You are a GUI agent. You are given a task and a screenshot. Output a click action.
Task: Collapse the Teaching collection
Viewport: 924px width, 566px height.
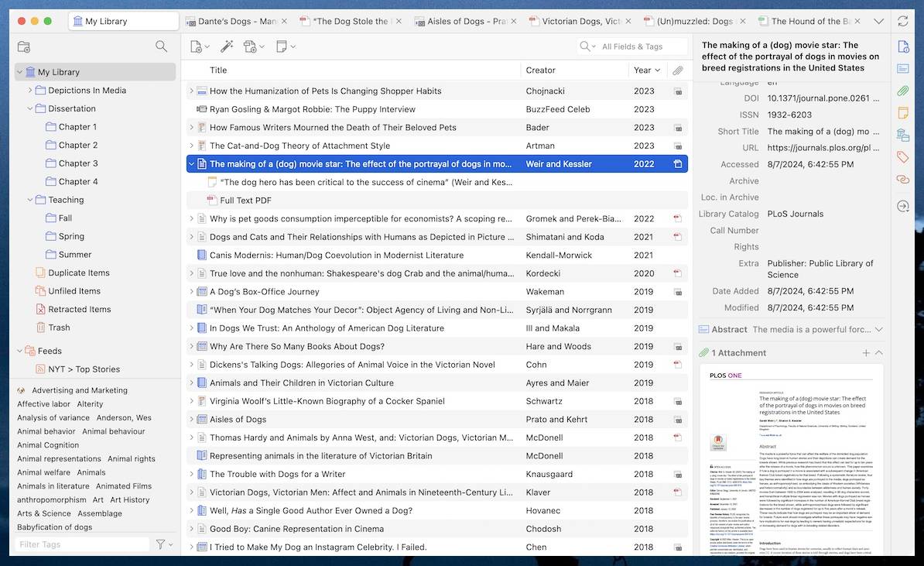point(30,200)
